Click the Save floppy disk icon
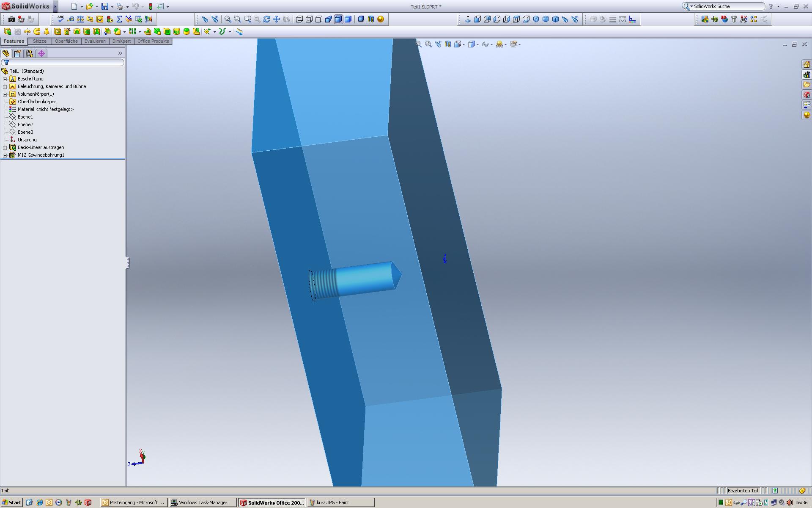This screenshot has width=812, height=508. [x=104, y=6]
